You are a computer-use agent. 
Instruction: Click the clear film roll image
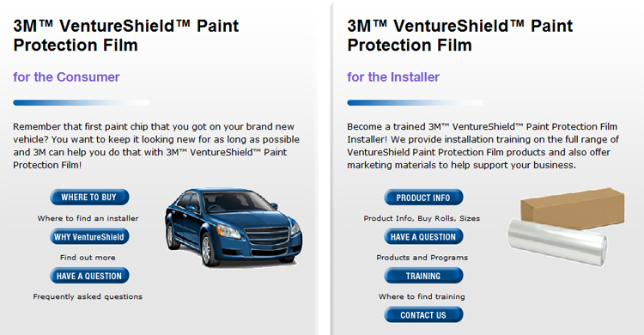(557, 241)
